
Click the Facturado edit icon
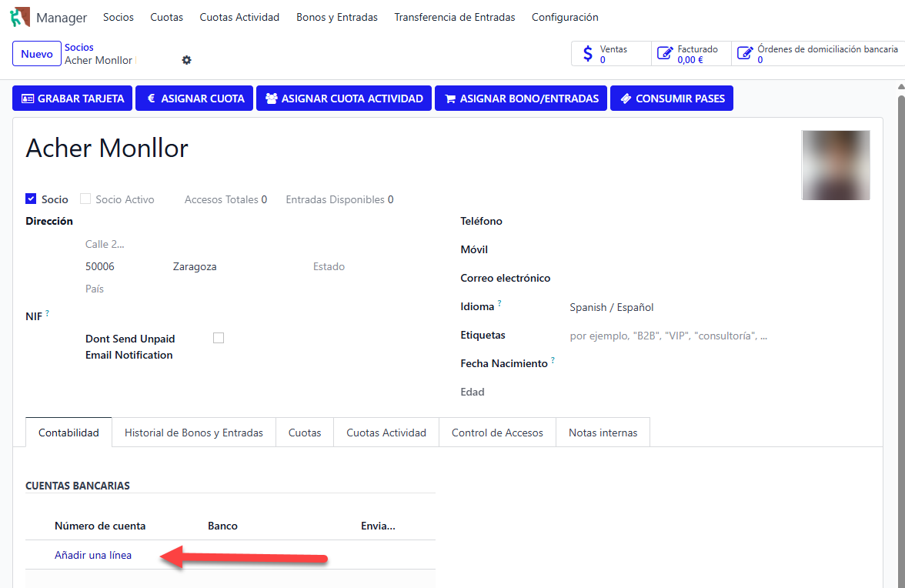pos(665,54)
